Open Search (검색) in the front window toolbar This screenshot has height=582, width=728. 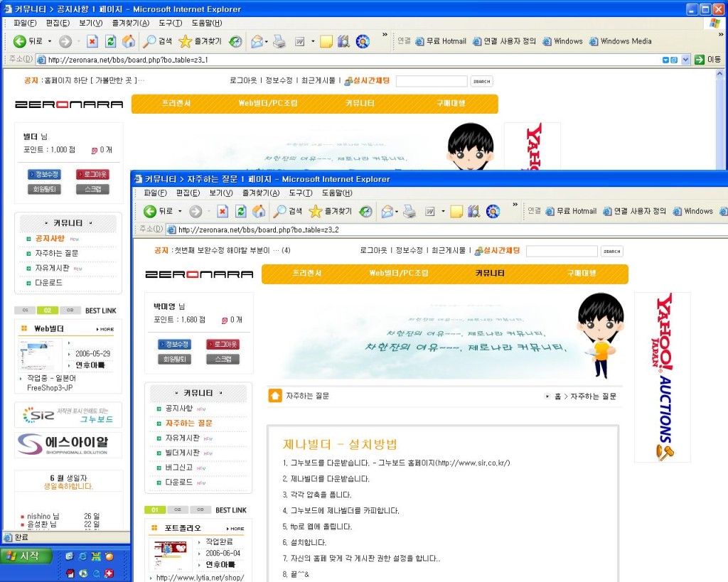point(288,211)
